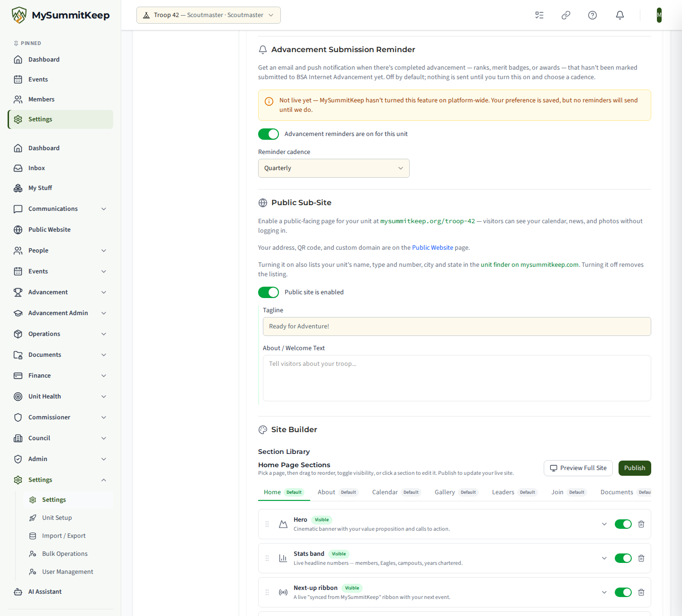The width and height of the screenshot is (682, 616).
Task: Collapse the Settings sidebar group
Action: tap(60, 480)
